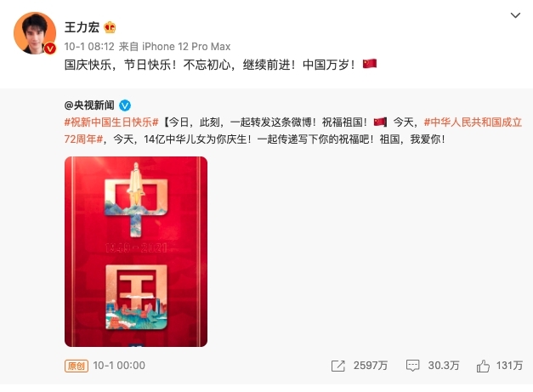Click the orange V verification badge on avatar
Screen dimensions: 533x392
[50, 48]
